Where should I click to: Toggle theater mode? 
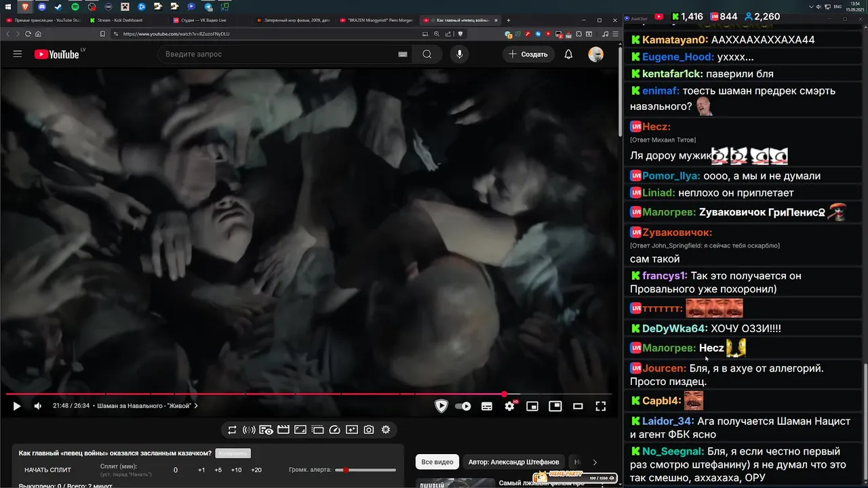pos(578,406)
